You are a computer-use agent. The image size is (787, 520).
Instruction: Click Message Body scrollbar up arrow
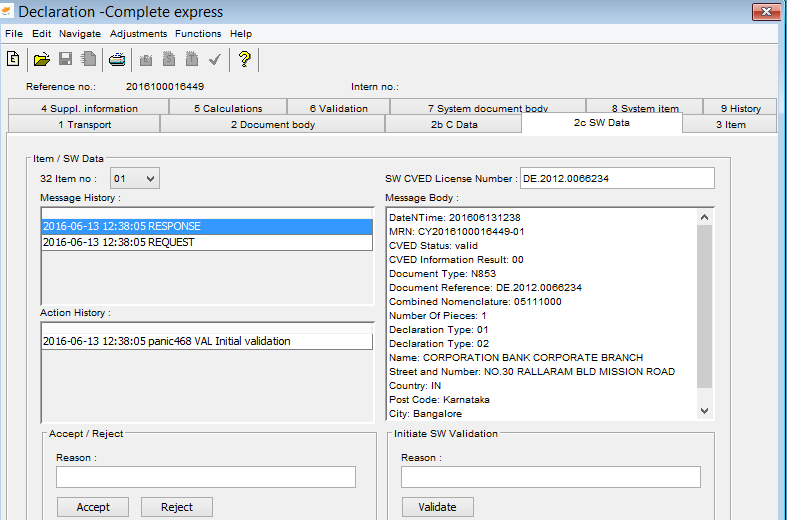click(704, 217)
